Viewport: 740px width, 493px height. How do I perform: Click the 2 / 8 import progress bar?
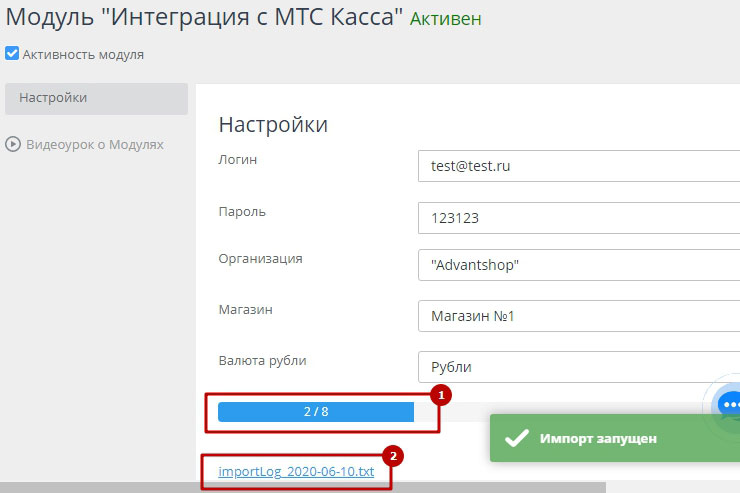pyautogui.click(x=316, y=412)
